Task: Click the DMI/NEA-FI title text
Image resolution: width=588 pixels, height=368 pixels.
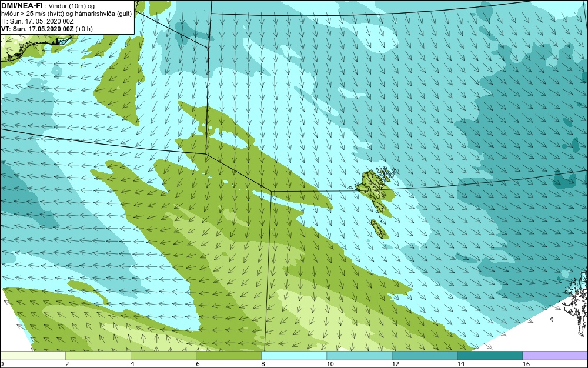Action: (22, 5)
